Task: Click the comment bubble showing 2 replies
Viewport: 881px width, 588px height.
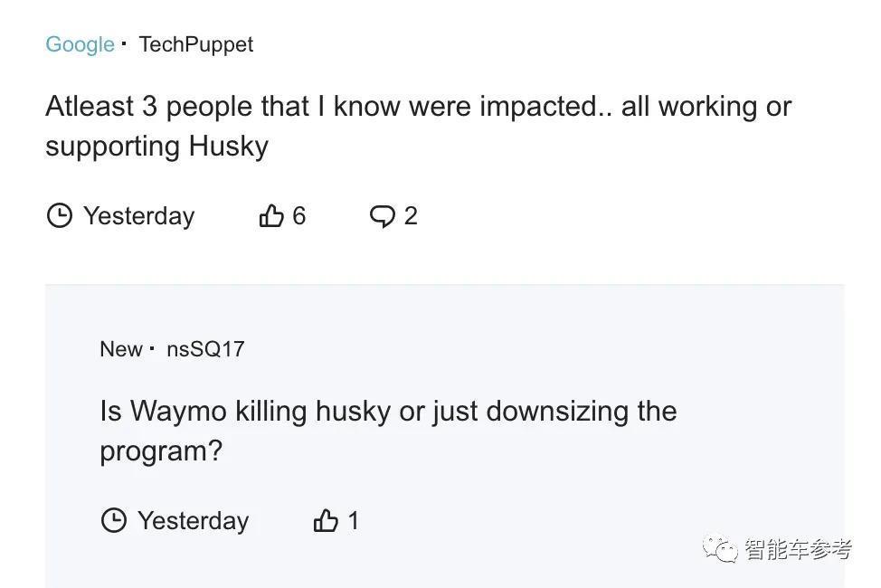Action: (x=383, y=216)
